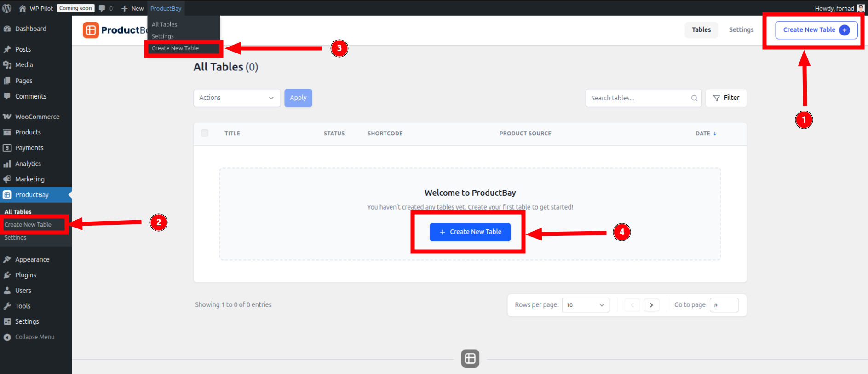This screenshot has height=374, width=868.
Task: Click the Comments sidebar icon
Action: [7, 96]
